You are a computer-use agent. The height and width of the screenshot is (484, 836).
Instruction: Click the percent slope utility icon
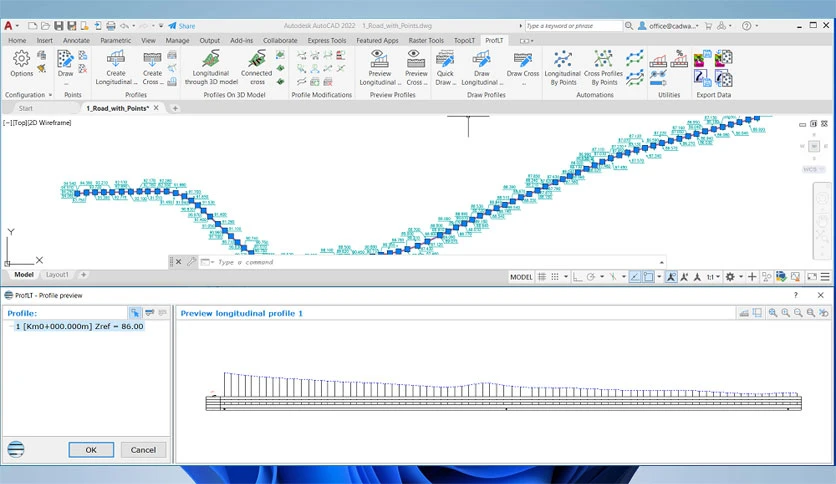click(679, 58)
